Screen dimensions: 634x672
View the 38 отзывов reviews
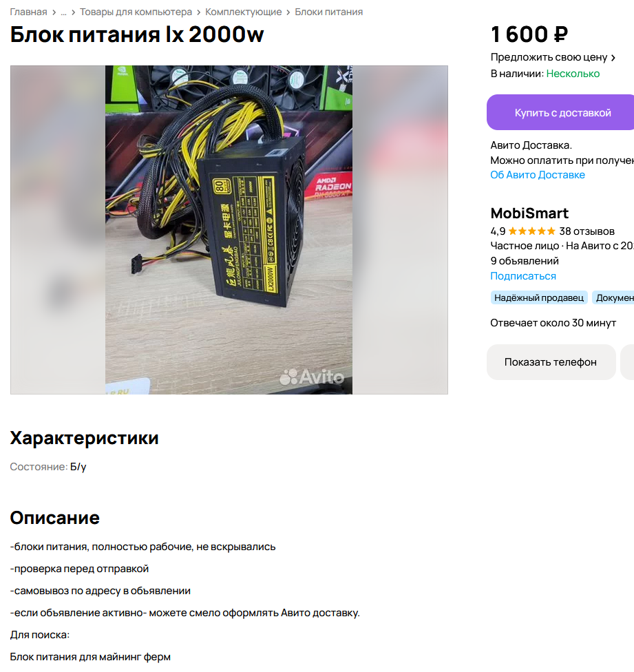587,231
